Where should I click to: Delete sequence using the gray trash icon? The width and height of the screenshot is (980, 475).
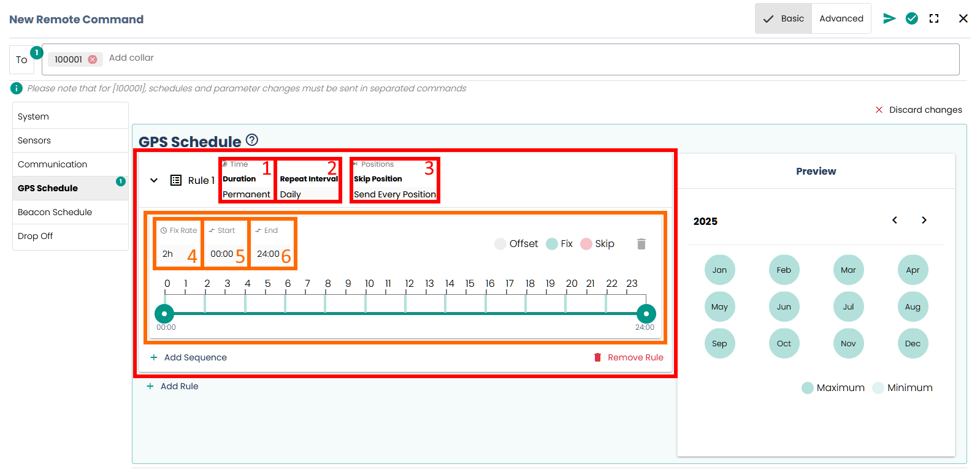tap(641, 244)
